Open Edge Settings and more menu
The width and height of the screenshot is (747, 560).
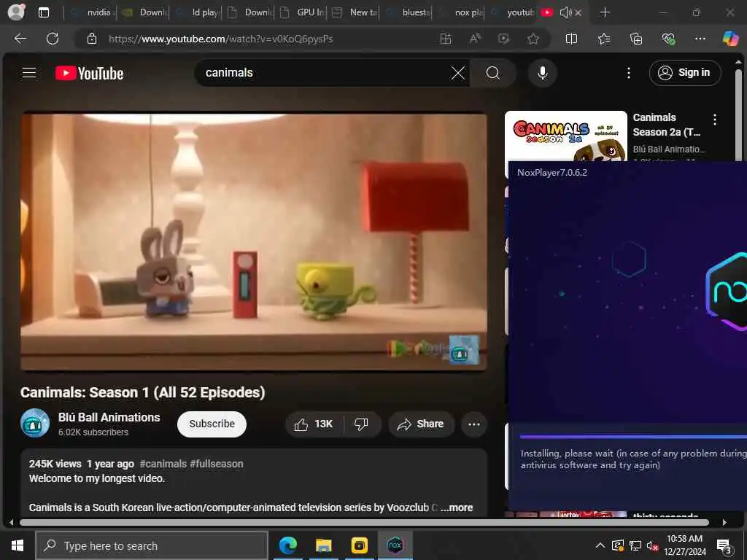coord(700,39)
